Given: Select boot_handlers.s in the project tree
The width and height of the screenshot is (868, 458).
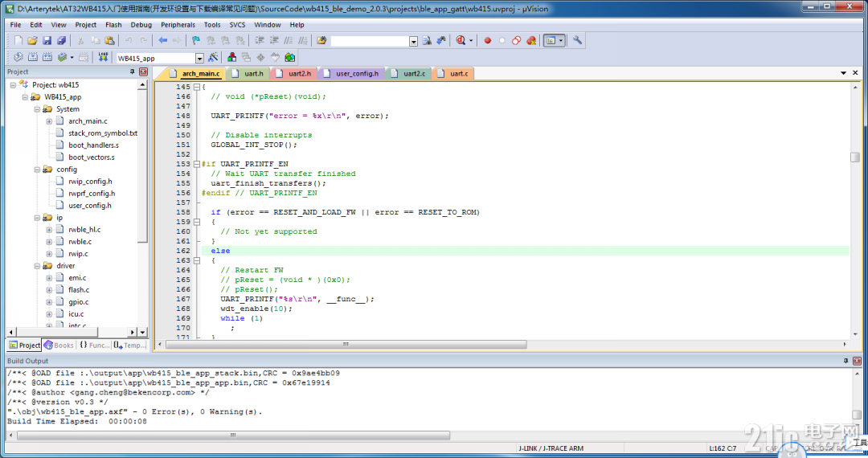Looking at the screenshot, I should pyautogui.click(x=93, y=145).
